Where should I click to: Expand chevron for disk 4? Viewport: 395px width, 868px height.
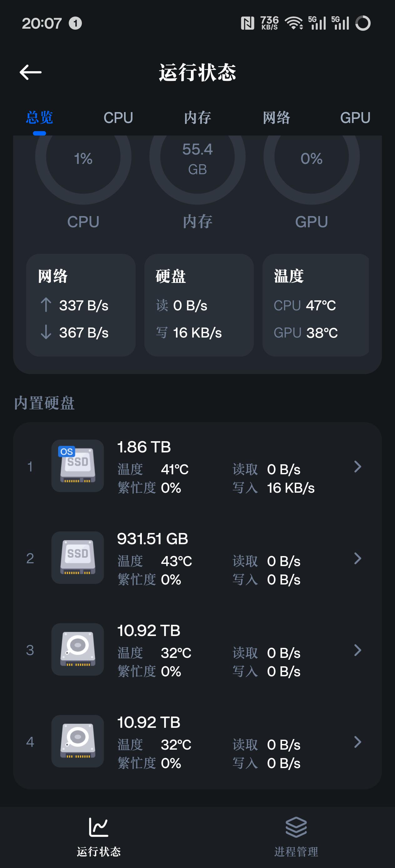click(357, 742)
